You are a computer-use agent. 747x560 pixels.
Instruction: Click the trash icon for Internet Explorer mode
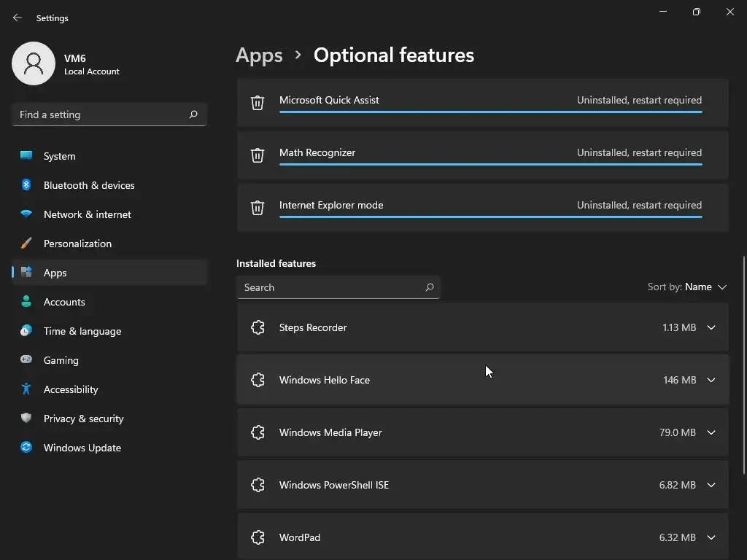click(258, 208)
